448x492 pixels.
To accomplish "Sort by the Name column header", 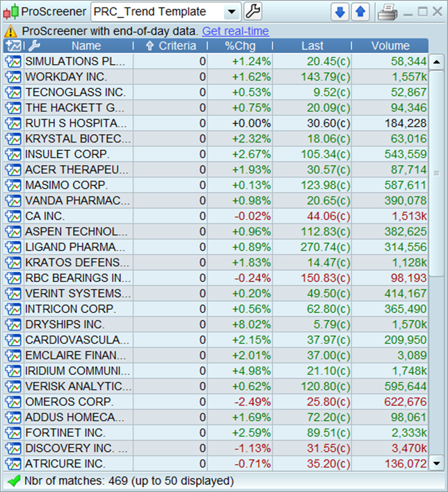I will (86, 46).
